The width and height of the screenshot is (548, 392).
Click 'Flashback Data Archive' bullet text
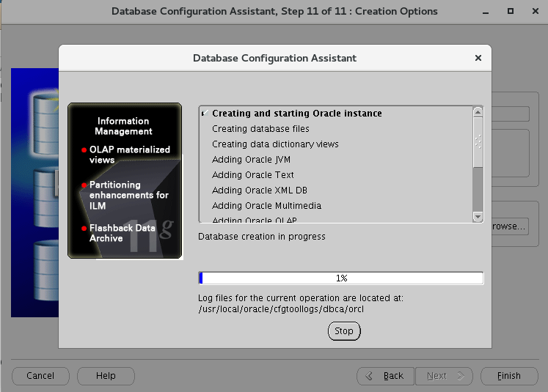122,233
